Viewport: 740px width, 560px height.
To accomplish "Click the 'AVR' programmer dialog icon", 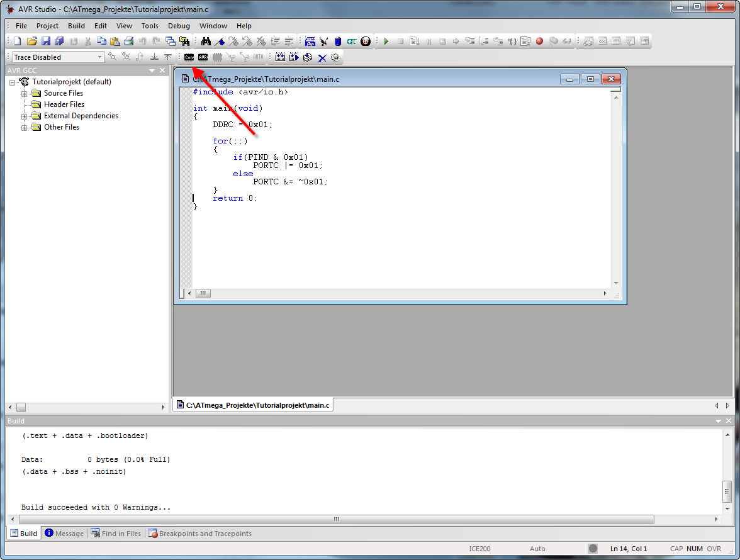I will point(203,57).
